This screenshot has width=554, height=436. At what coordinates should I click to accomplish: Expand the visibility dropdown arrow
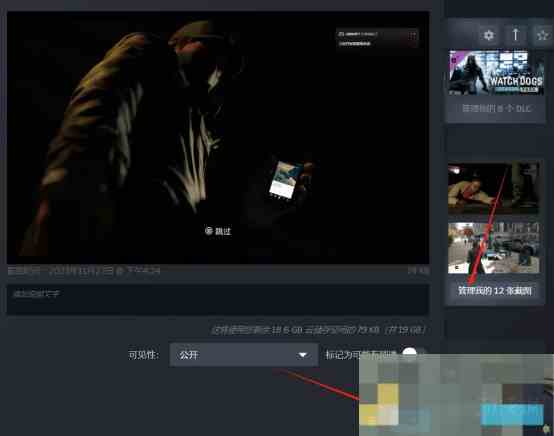[x=302, y=355]
